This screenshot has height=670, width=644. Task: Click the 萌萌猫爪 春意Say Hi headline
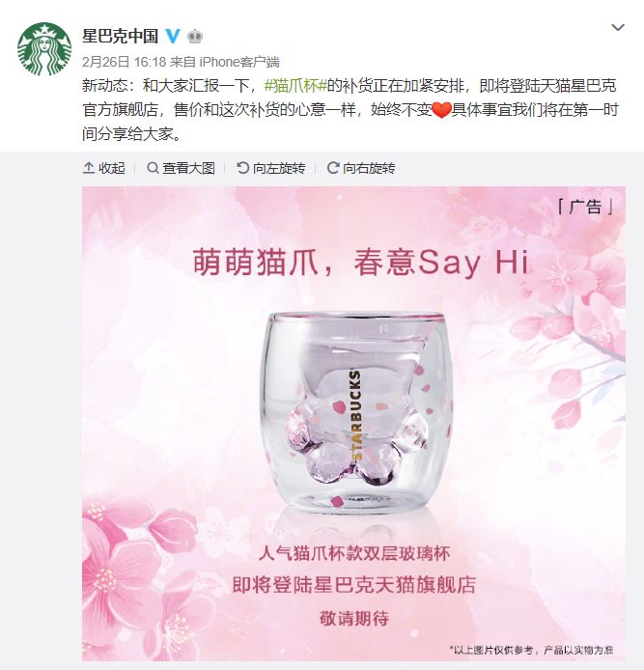[361, 263]
